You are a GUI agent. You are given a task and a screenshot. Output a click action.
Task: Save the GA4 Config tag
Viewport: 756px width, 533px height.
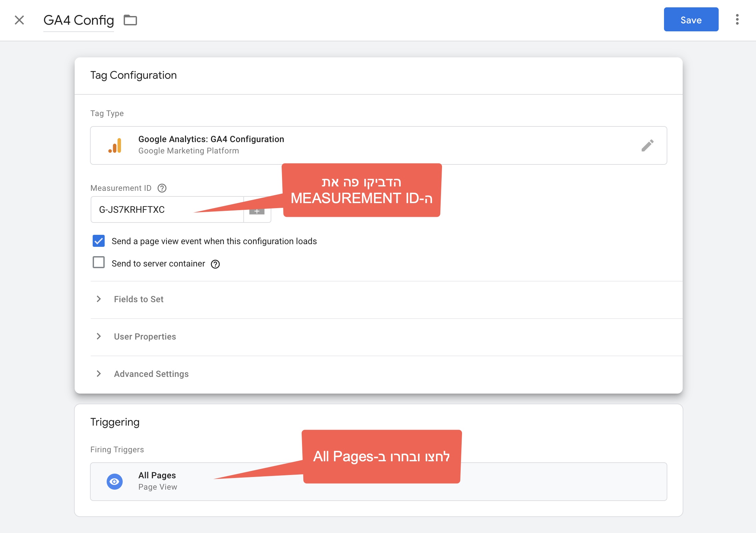(691, 20)
